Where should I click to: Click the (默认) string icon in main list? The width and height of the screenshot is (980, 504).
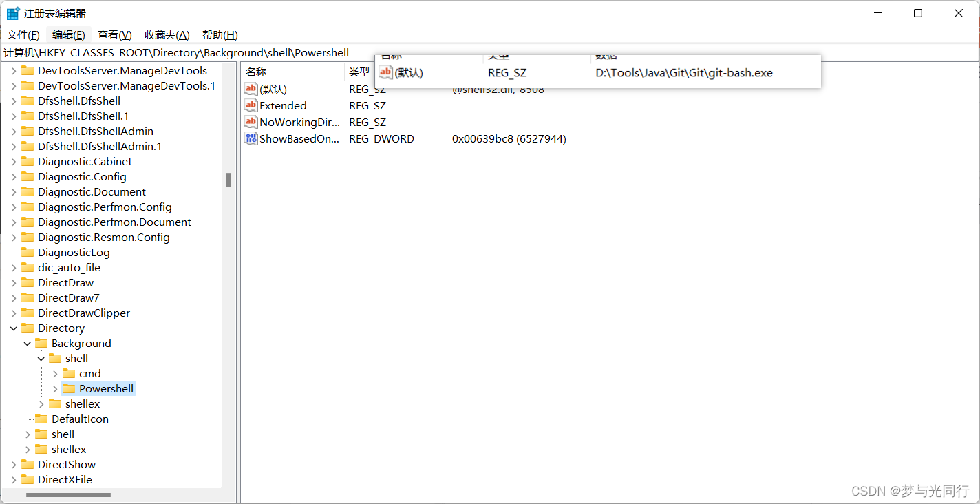tap(251, 89)
